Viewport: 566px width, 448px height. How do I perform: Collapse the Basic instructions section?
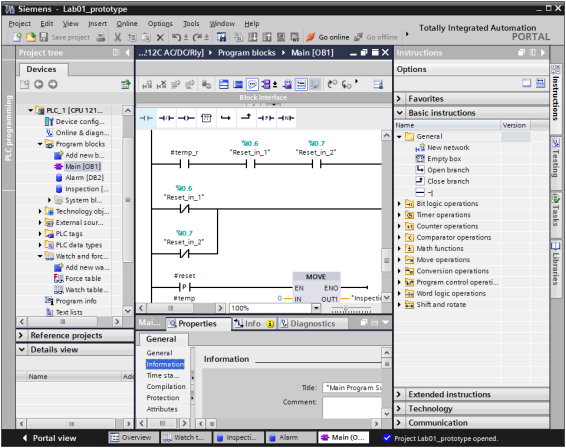pyautogui.click(x=399, y=113)
